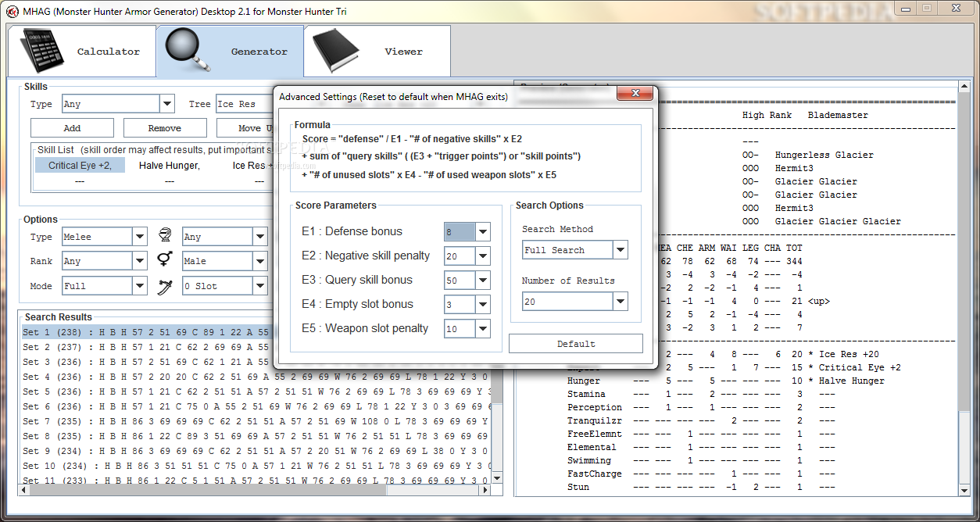Viewport: 980px width, 522px height.
Task: Open the Search Method dropdown
Action: click(621, 250)
